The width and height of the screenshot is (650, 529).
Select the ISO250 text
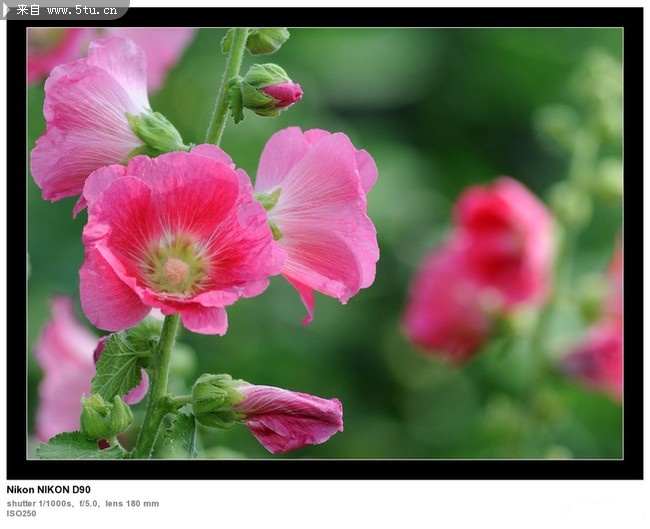(21, 514)
